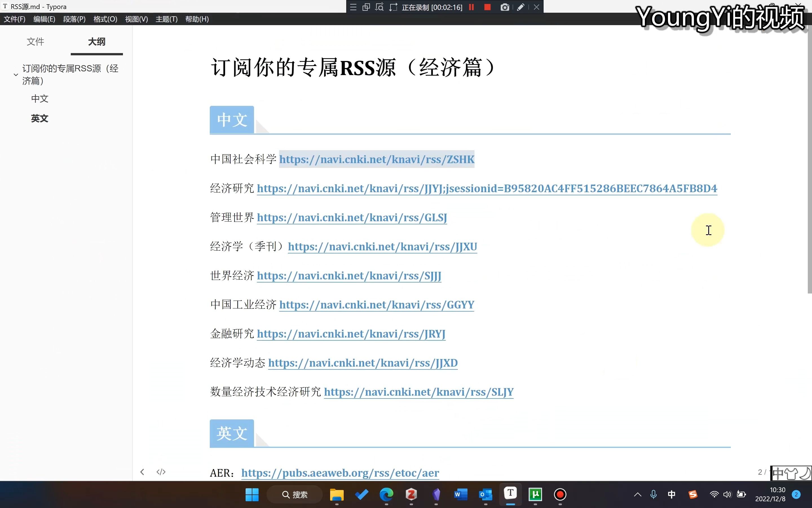Close the recording toolbar

coord(537,7)
